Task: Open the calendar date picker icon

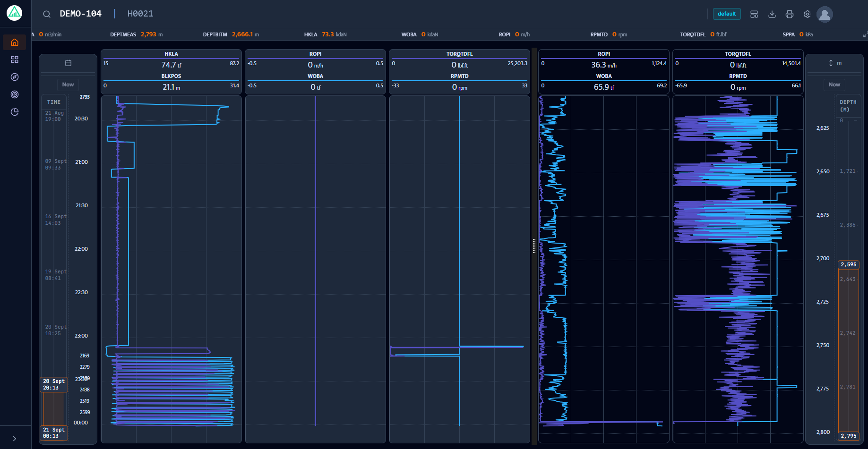Action: pos(68,63)
